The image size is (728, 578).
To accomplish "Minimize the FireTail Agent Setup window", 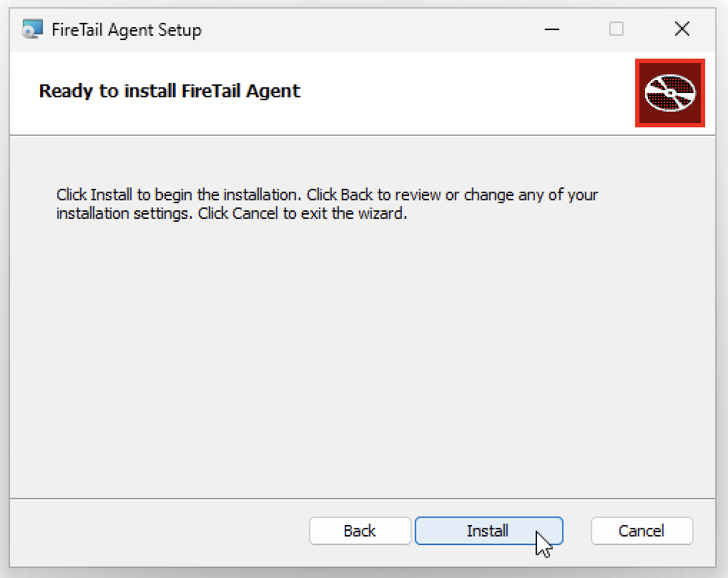I will tap(551, 29).
